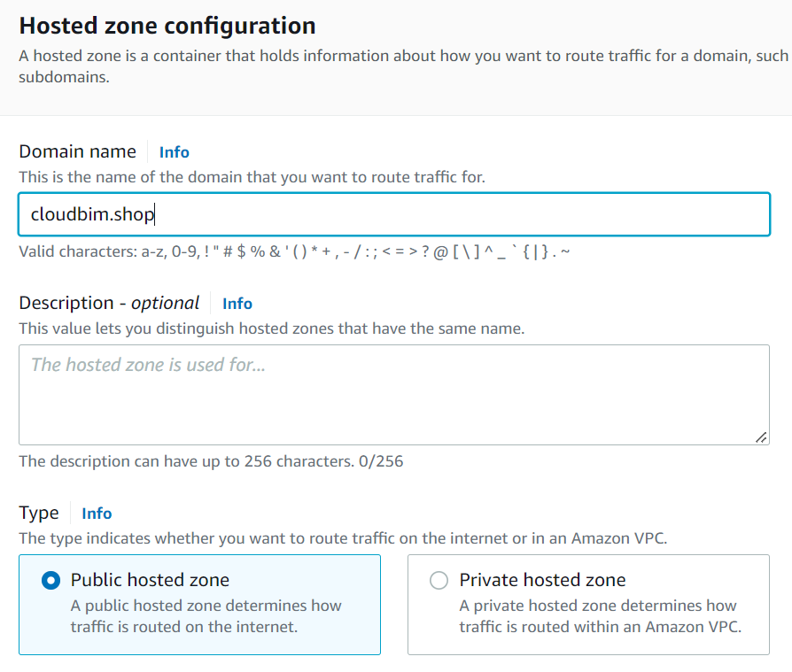This screenshot has height=672, width=792.
Task: Click the 'Domain name' field label
Action: [78, 151]
